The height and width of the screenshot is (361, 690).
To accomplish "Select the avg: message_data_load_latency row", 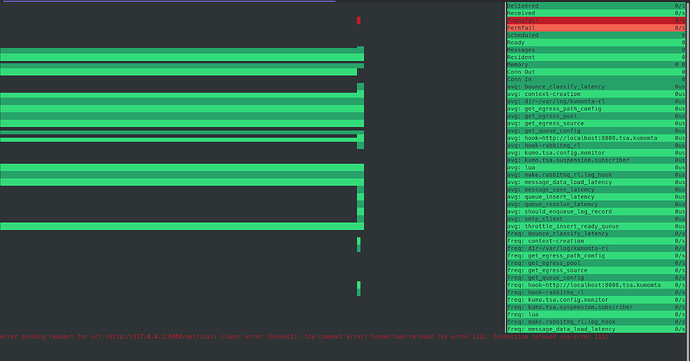I will (x=596, y=182).
